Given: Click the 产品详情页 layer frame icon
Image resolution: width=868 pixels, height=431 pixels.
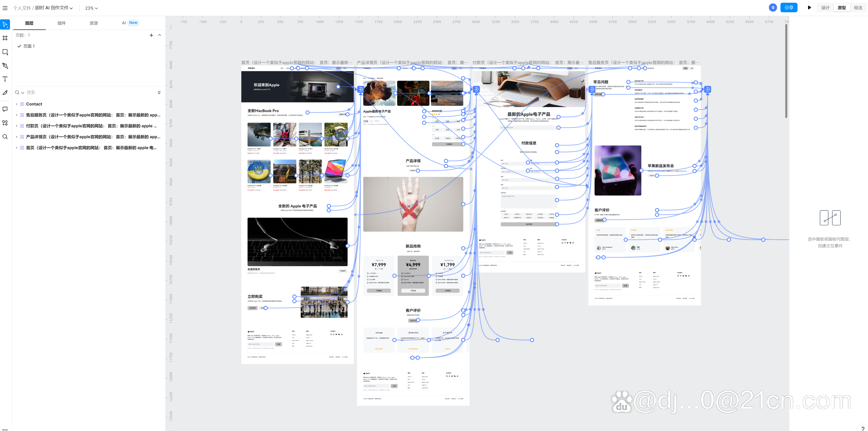Looking at the screenshot, I should (x=22, y=137).
